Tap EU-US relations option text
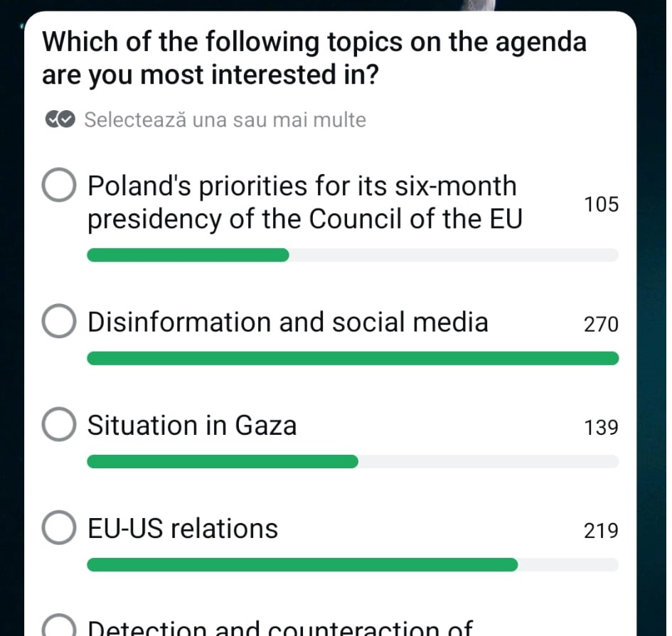672x636 pixels. (x=183, y=528)
